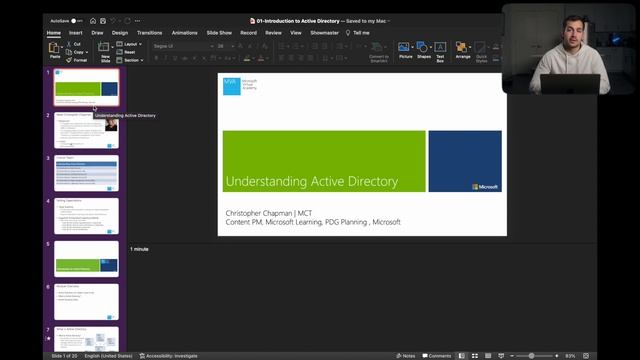Image resolution: width=640 pixels, height=360 pixels.
Task: Toggle the Comments pane
Action: click(437, 356)
